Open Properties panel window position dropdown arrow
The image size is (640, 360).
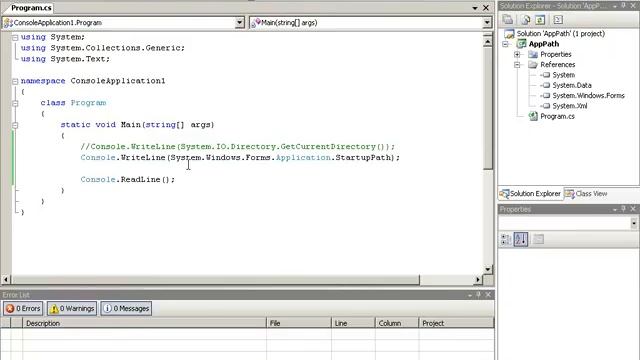615,209
